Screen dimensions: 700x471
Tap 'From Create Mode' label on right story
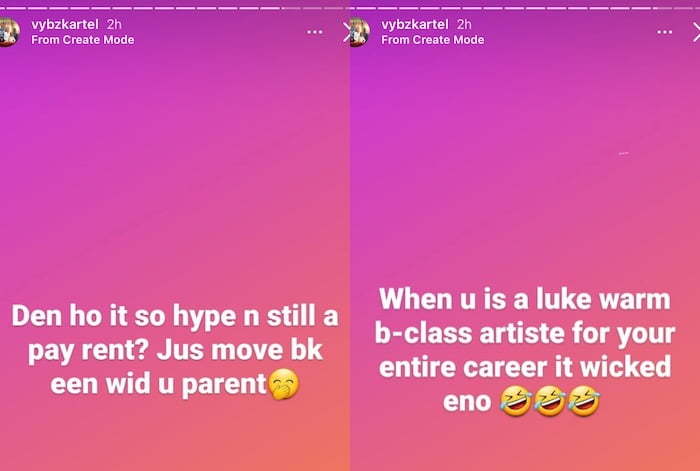click(x=433, y=40)
